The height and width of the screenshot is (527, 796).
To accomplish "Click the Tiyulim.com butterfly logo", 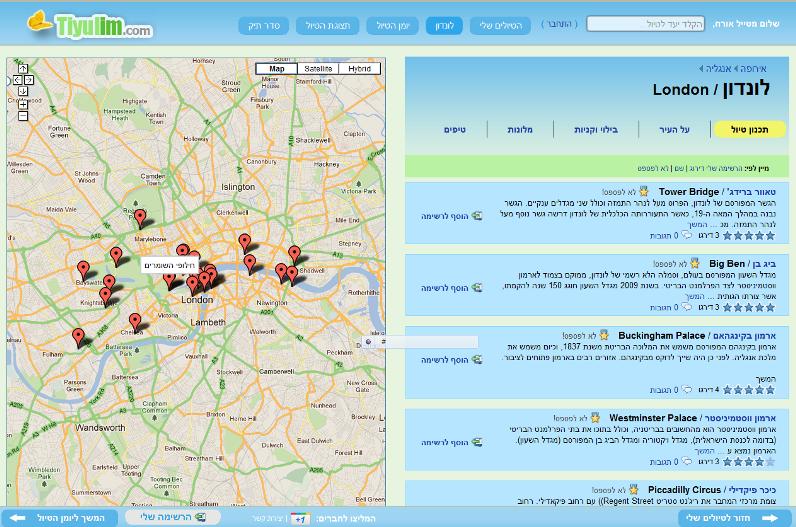I will point(90,25).
